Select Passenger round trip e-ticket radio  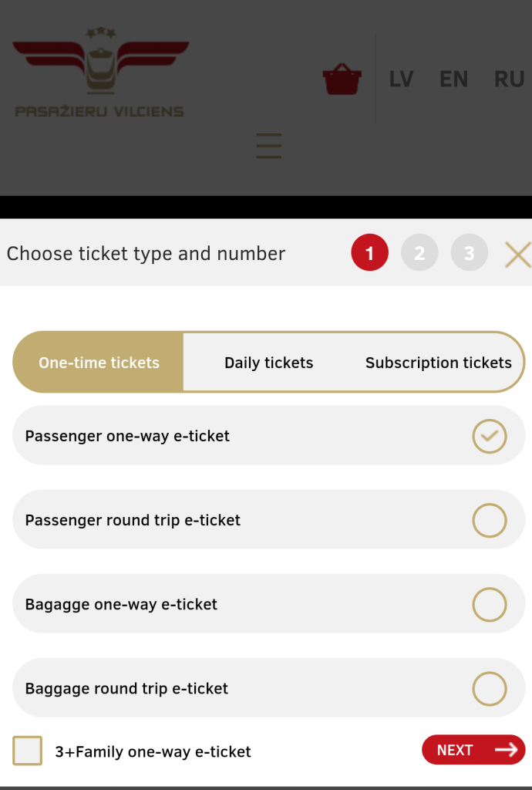coord(489,521)
